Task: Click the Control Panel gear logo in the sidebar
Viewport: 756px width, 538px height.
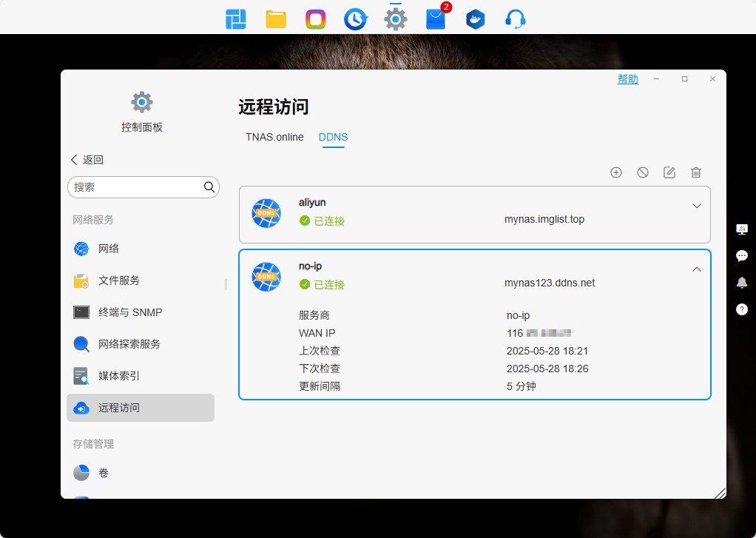Action: [x=142, y=102]
